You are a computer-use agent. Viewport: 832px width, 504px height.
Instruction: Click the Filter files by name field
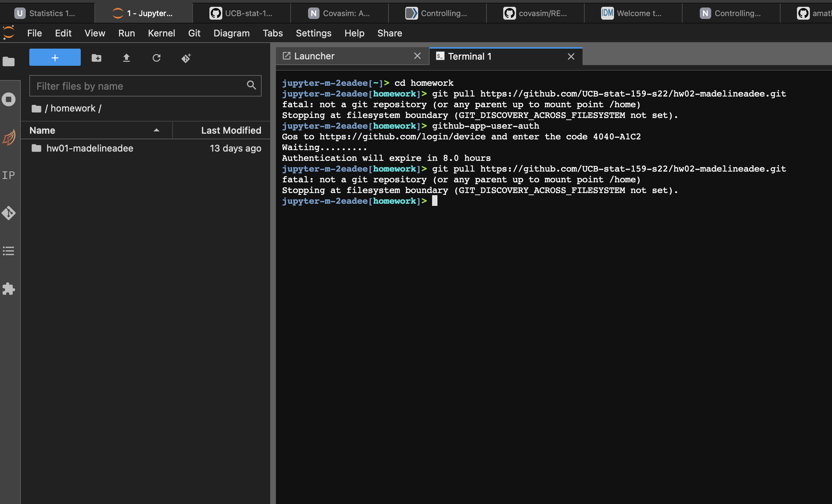coord(136,86)
